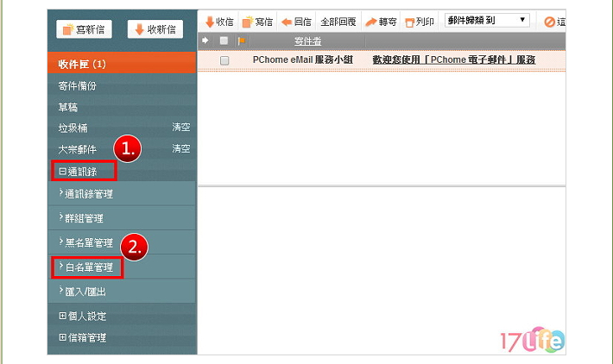Open the 大宗郵件 bulk mail folder
This screenshot has width=613, height=364.
(77, 149)
